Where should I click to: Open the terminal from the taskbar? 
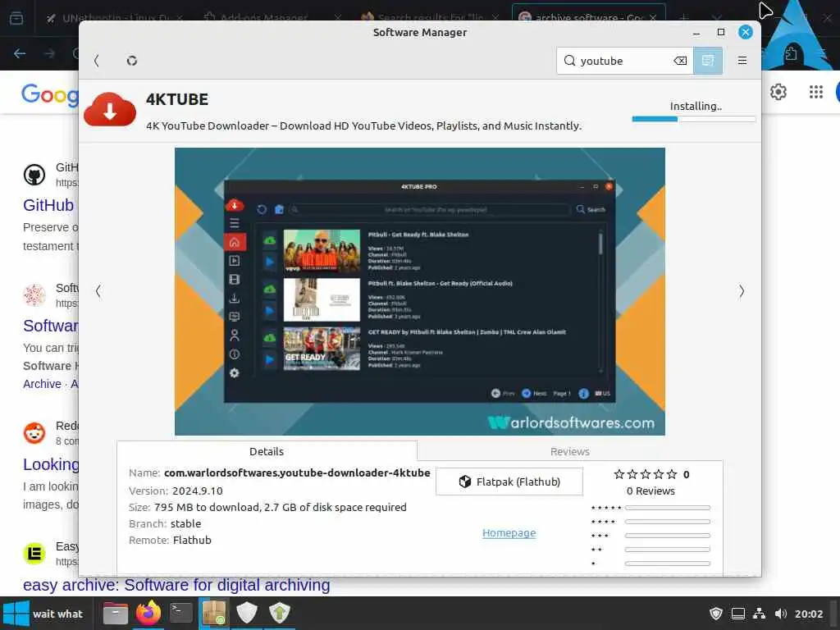tap(181, 613)
